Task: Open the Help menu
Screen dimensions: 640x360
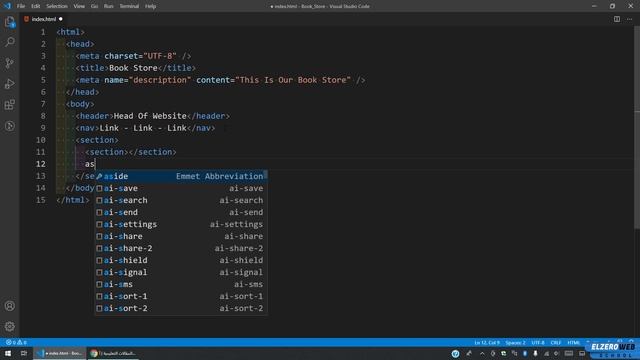Action: click(x=151, y=6)
